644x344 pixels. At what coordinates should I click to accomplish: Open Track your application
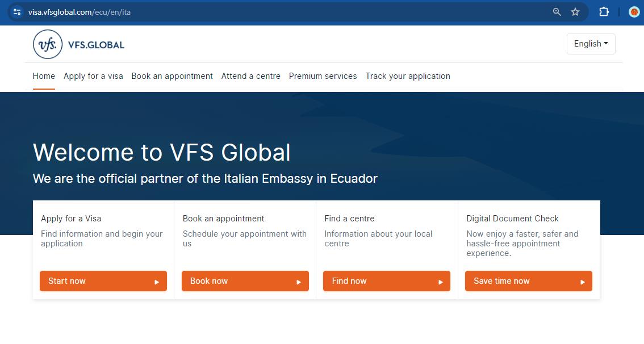[x=407, y=75]
